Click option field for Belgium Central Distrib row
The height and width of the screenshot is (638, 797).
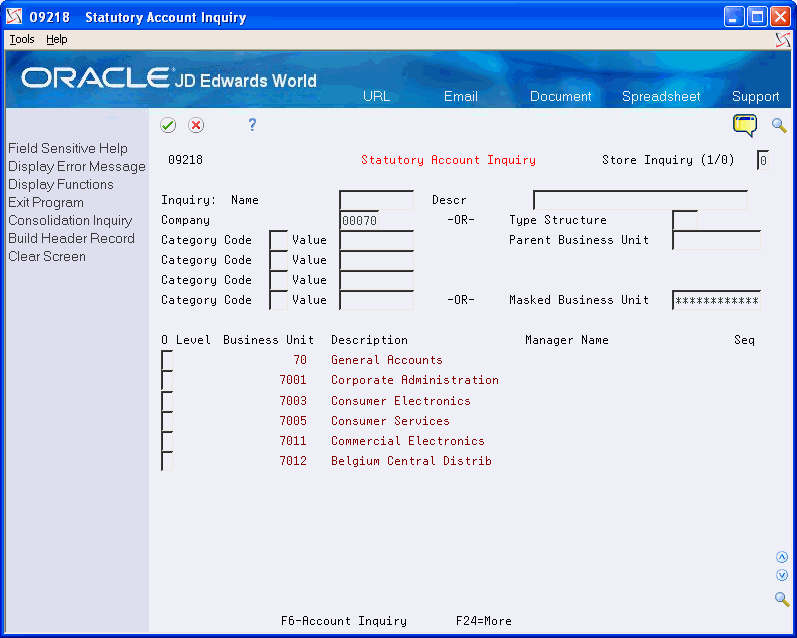pyautogui.click(x=167, y=461)
